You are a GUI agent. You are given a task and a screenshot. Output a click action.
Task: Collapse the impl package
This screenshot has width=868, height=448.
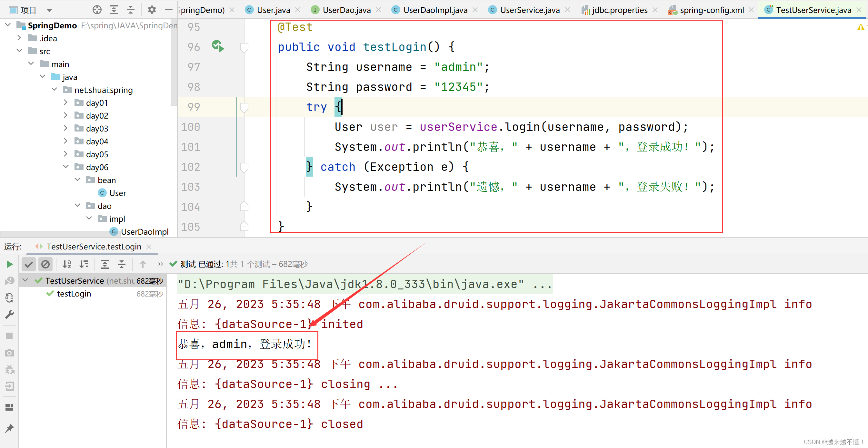[x=89, y=218]
